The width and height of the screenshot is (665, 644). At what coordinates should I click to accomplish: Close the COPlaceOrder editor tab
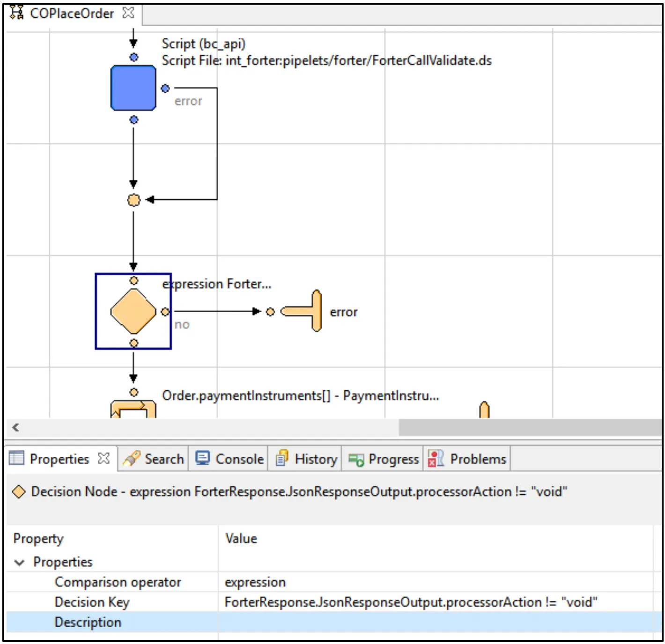(x=128, y=13)
